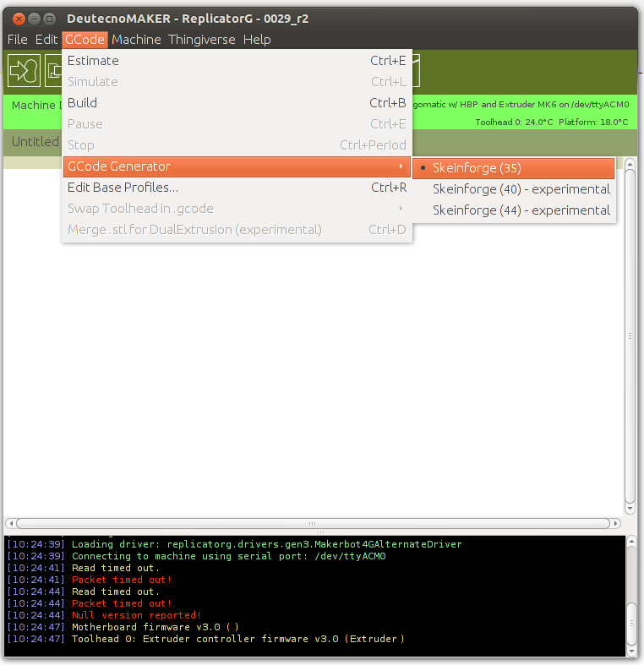Open the File menu
This screenshot has width=644, height=665.
coord(18,40)
